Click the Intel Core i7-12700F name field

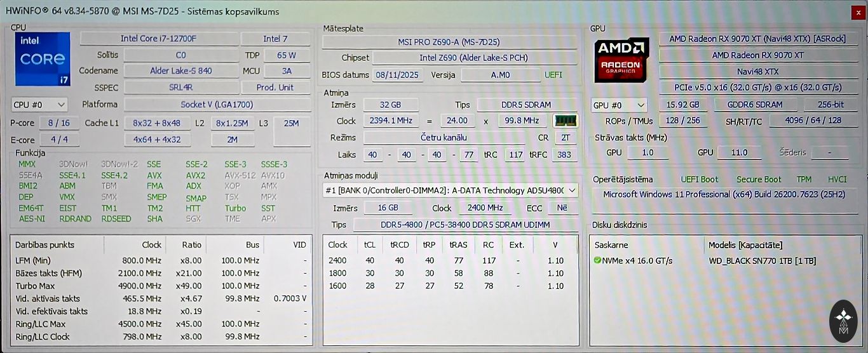pos(159,39)
